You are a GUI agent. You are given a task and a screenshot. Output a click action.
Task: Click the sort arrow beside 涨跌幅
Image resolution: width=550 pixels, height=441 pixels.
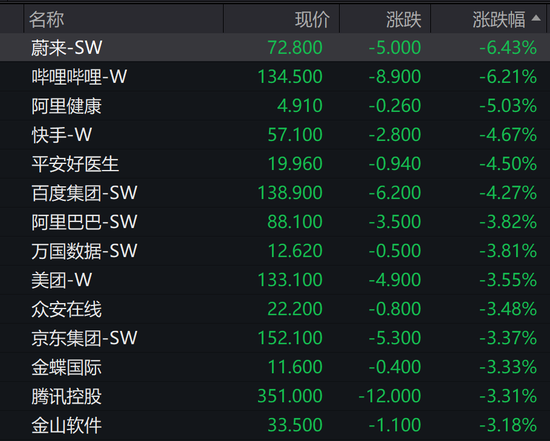coord(536,18)
